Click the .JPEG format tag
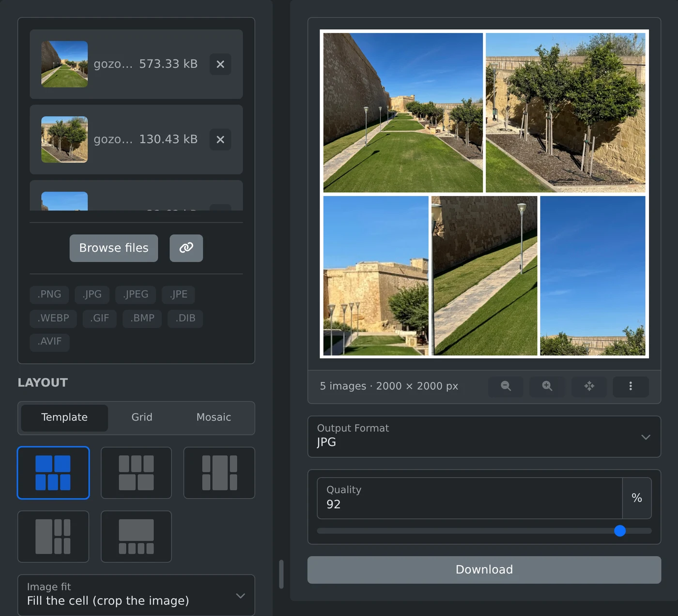The image size is (678, 616). pos(136,294)
